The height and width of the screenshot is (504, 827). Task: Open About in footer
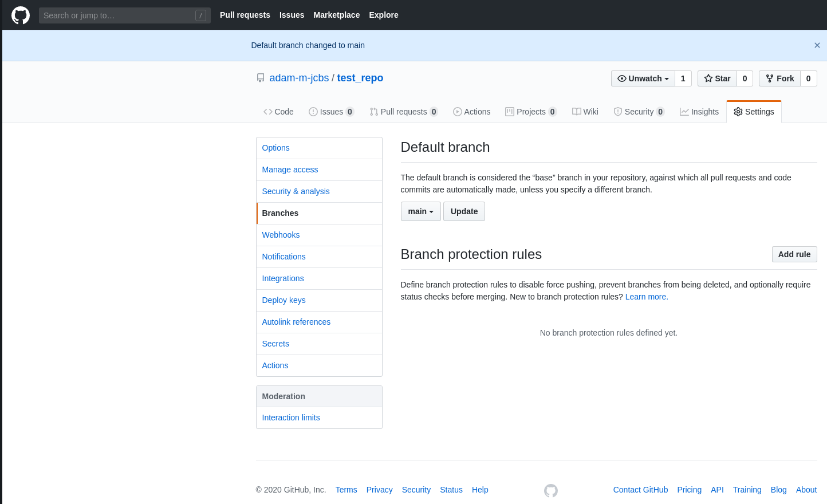[x=806, y=490]
